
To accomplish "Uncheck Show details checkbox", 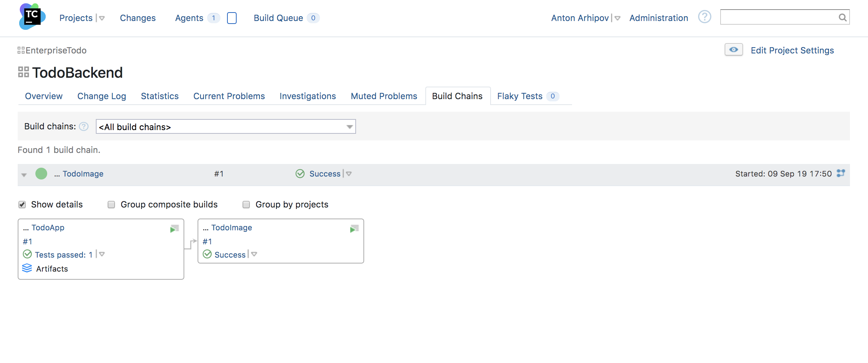I will (22, 205).
